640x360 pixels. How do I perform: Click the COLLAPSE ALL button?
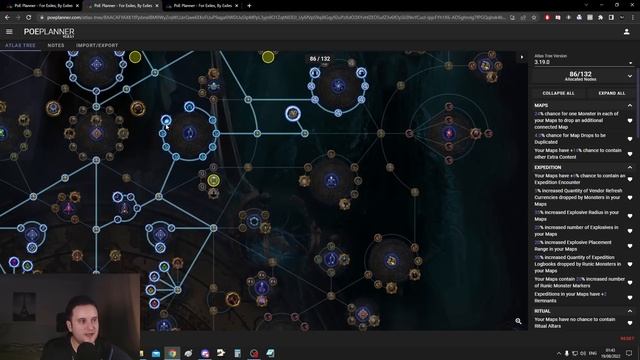pyautogui.click(x=558, y=93)
